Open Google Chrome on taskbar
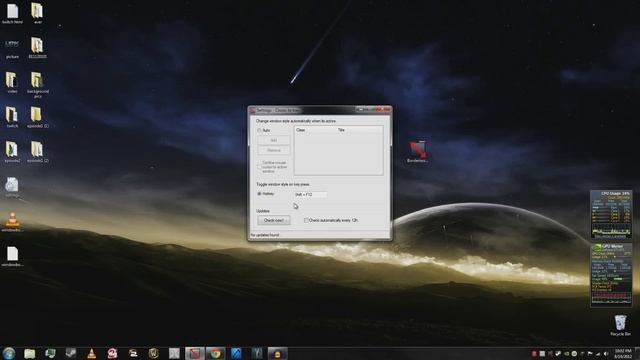Screen dimensions: 640x360 click(216, 353)
